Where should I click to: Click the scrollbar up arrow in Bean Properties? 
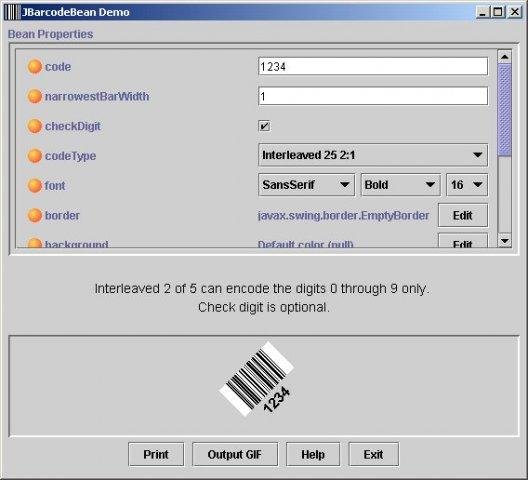click(x=504, y=57)
